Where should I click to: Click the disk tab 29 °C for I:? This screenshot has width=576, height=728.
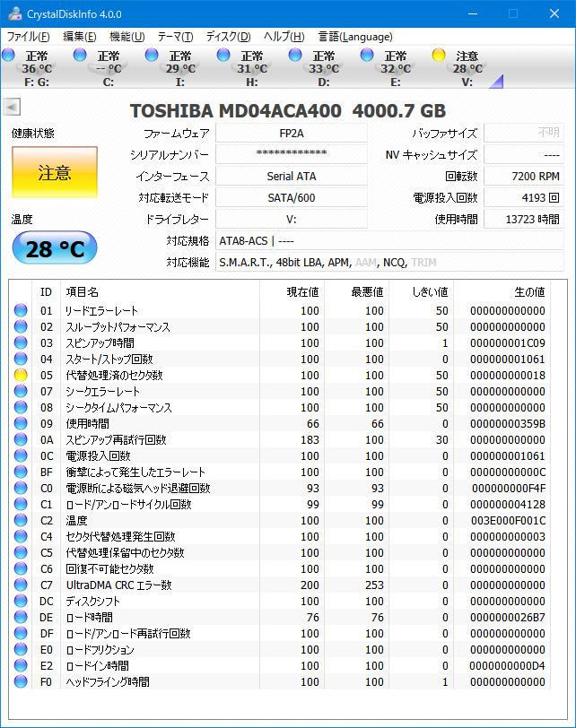(179, 68)
